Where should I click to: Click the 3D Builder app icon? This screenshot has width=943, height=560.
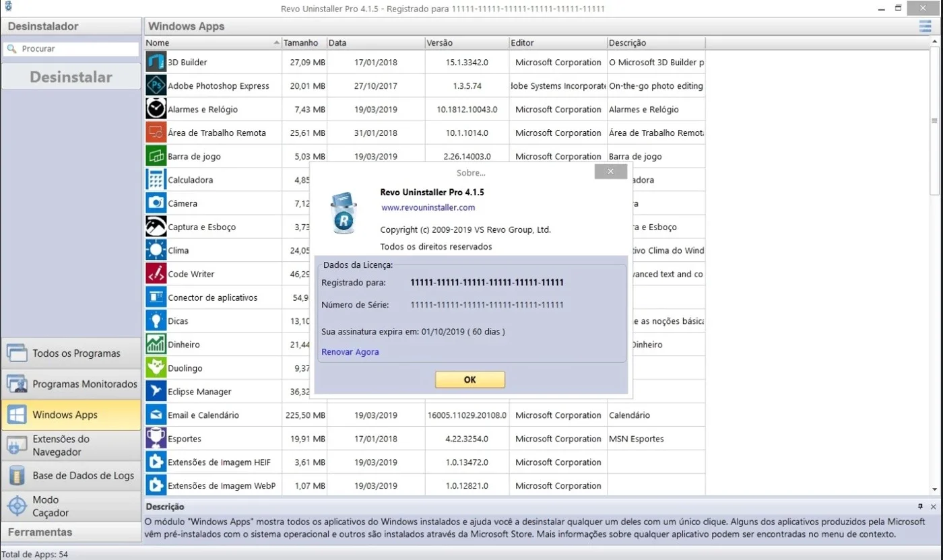pyautogui.click(x=156, y=62)
